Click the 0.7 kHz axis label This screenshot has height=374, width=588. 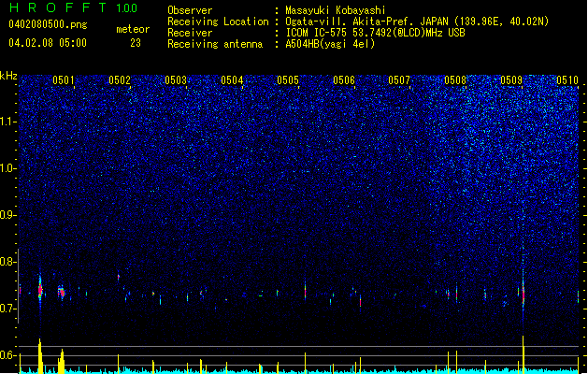(x=8, y=309)
